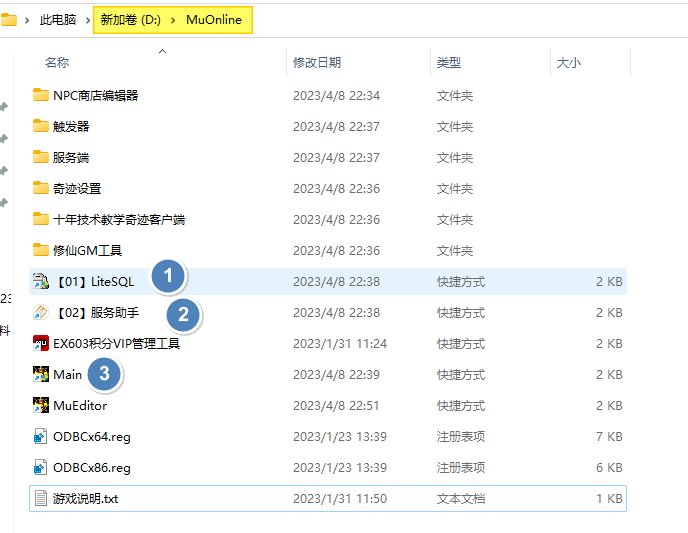Click the Main shortcut icon
The height and width of the screenshot is (533, 688).
(x=41, y=374)
